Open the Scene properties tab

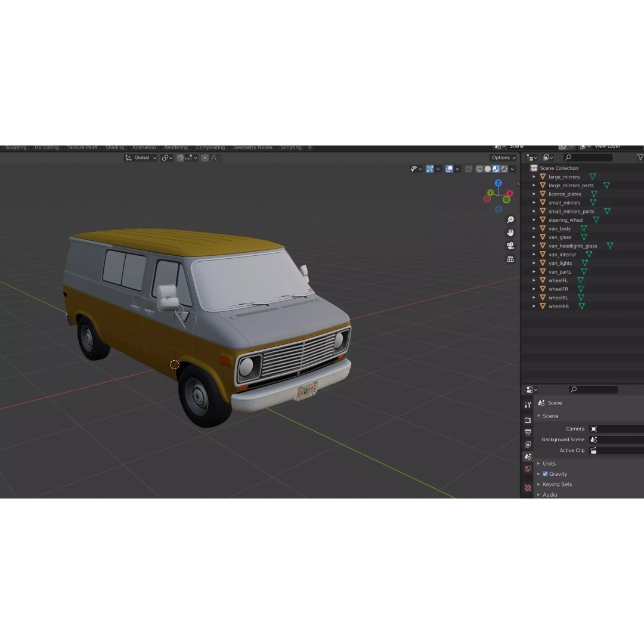click(528, 456)
